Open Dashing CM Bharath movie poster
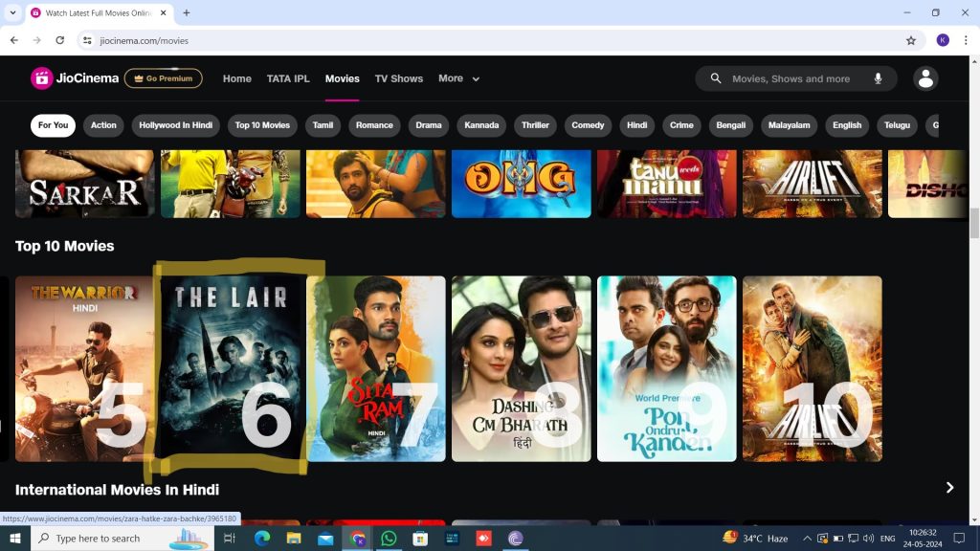Screen dimensions: 980x551 click(x=522, y=368)
